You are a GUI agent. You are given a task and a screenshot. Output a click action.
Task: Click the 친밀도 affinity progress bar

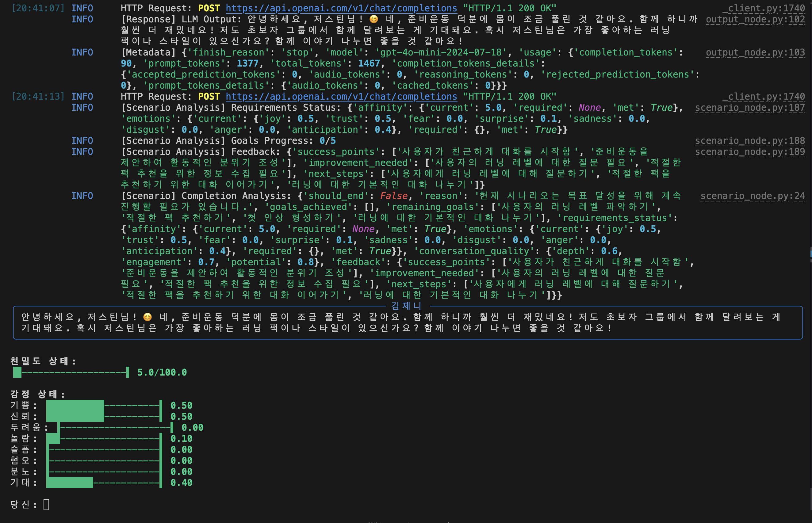(71, 372)
